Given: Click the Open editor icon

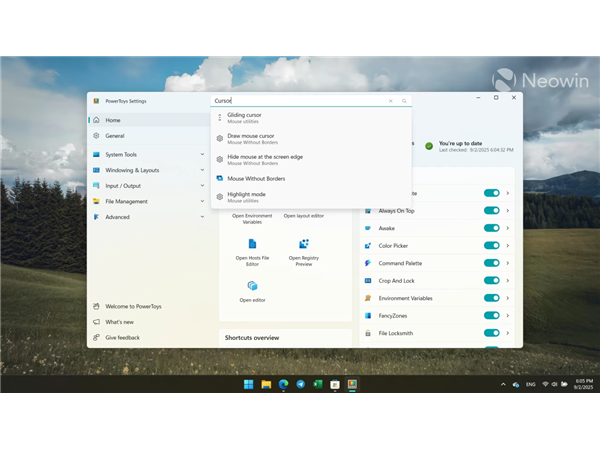Looking at the screenshot, I should point(252,286).
